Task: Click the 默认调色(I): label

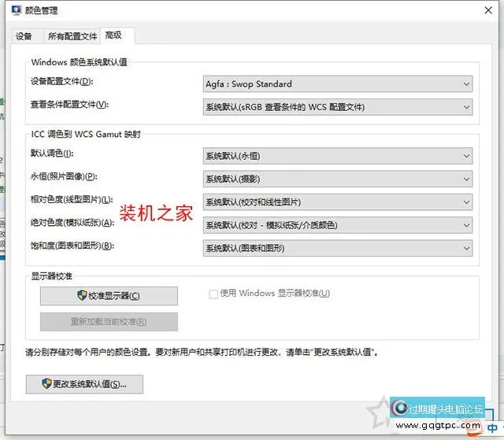Action: [52, 153]
